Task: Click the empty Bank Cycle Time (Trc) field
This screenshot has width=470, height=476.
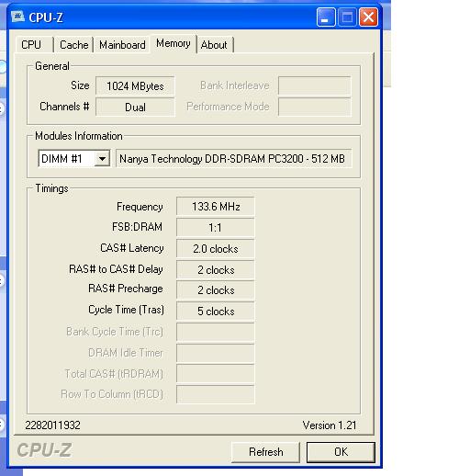Action: [216, 332]
